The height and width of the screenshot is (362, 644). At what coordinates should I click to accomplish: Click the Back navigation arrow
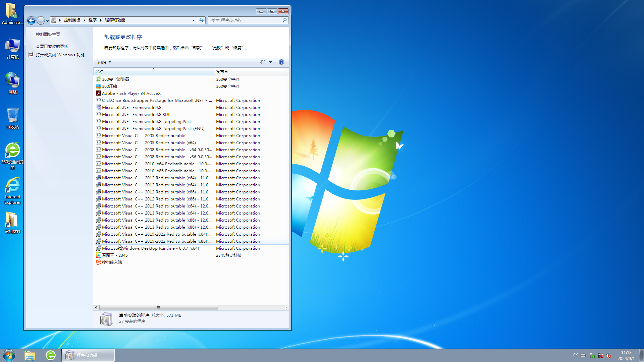pos(31,20)
